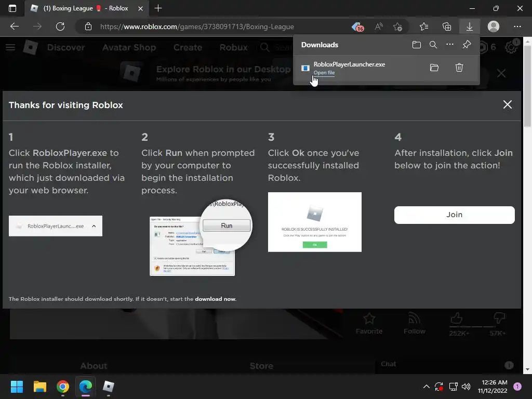Dismiss the Explore Roblox desktop banner
The width and height of the screenshot is (532, 399).
[x=501, y=73]
